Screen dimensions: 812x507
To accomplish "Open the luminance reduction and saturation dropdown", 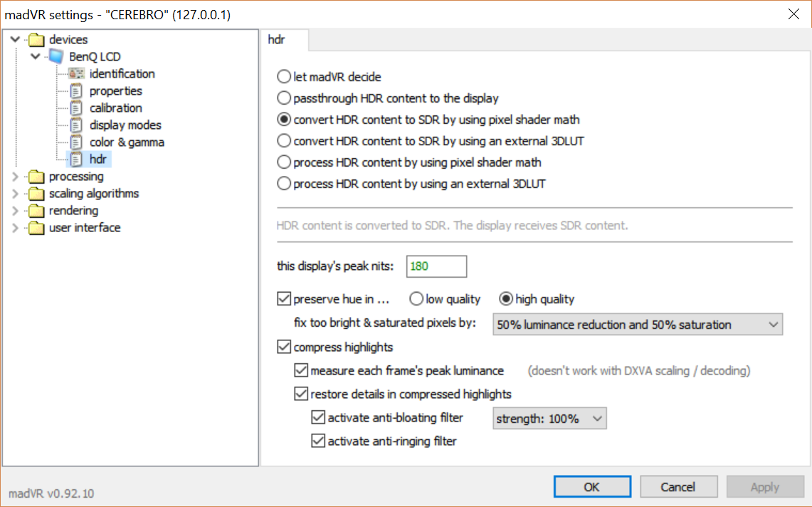I will click(x=637, y=325).
